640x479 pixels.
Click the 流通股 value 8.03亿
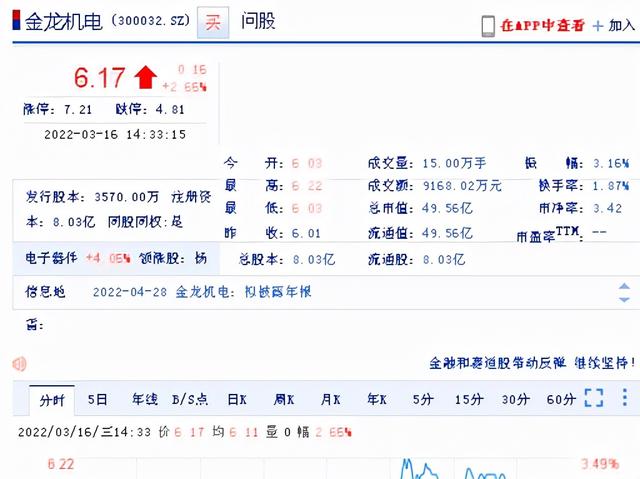click(x=444, y=259)
